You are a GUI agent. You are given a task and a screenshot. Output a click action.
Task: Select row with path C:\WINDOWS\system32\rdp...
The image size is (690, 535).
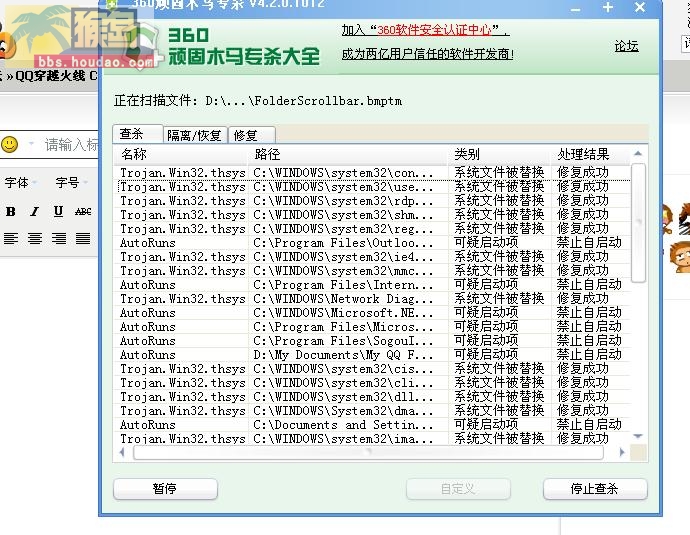click(372, 201)
